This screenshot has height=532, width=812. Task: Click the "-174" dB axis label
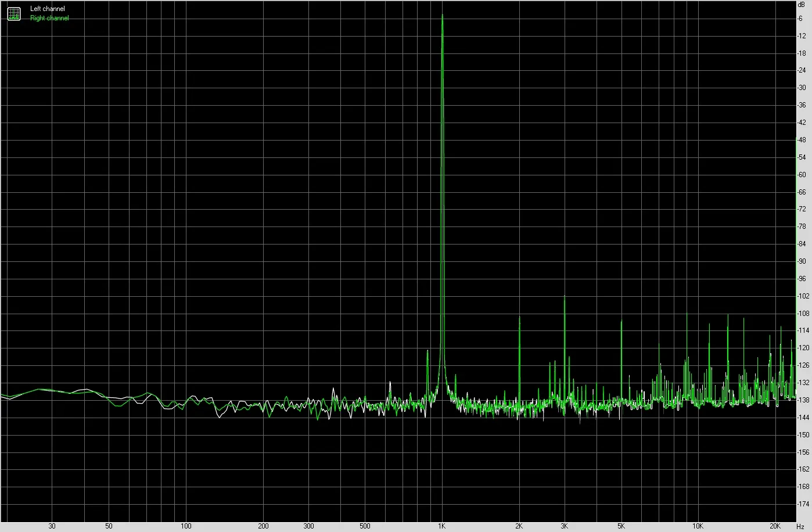pos(803,504)
